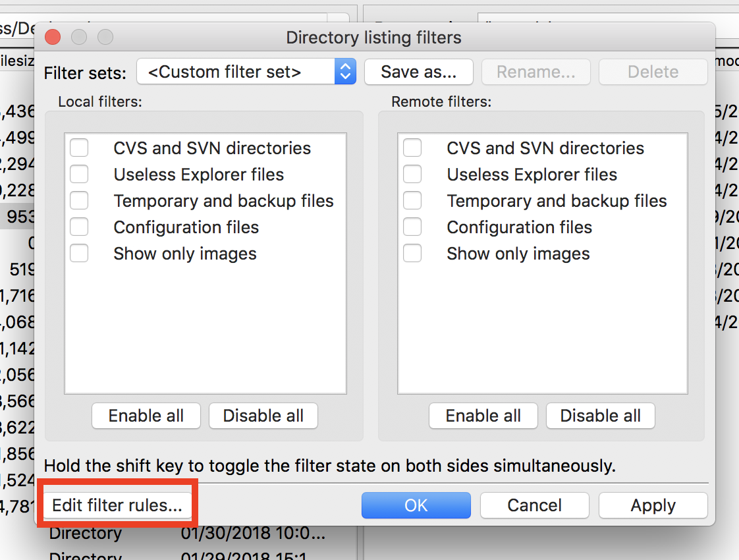
Task: Enable "Show only images" under Local filters
Action: pos(79,253)
